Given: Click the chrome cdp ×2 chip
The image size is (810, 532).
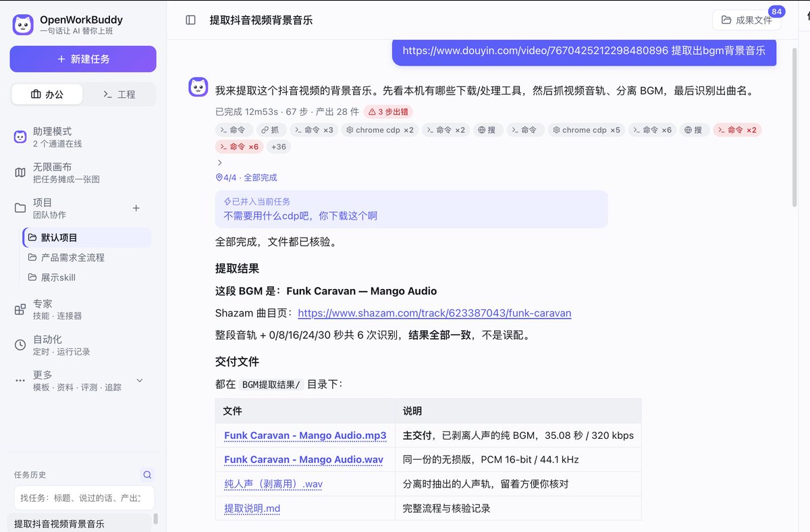Looking at the screenshot, I should point(379,130).
